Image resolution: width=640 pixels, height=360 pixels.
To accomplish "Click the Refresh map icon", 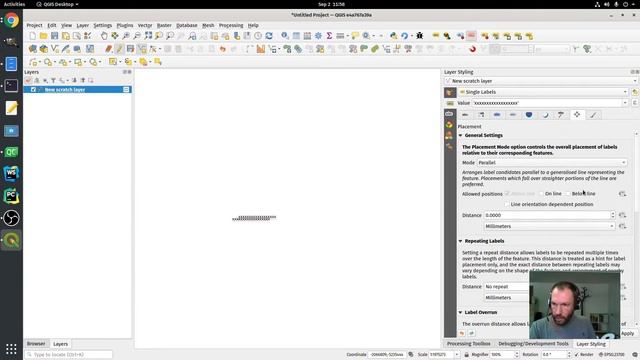I will (269, 36).
